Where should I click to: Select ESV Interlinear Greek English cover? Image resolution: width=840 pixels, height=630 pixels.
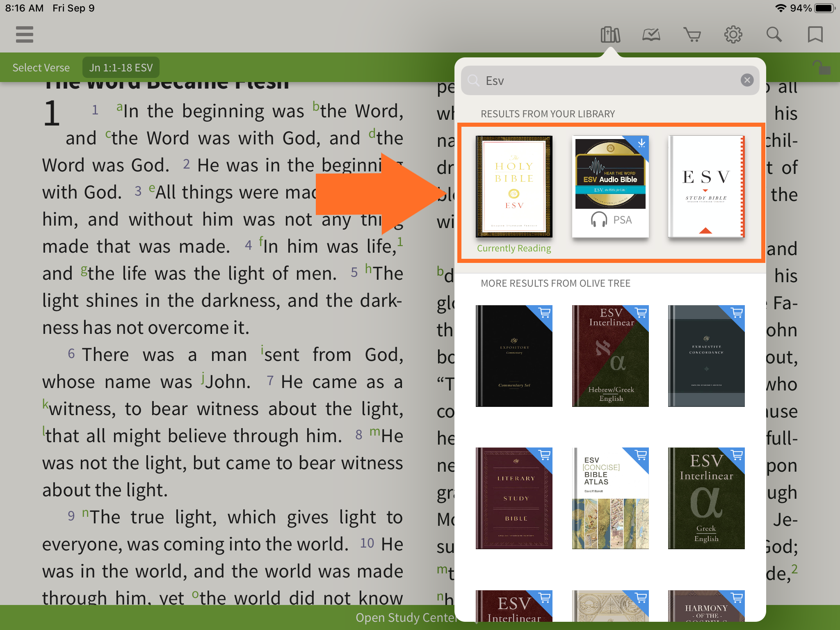point(706,498)
